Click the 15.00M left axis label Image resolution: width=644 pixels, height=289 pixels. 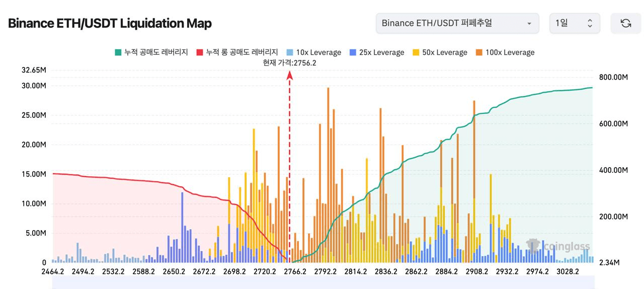[x=34, y=174]
